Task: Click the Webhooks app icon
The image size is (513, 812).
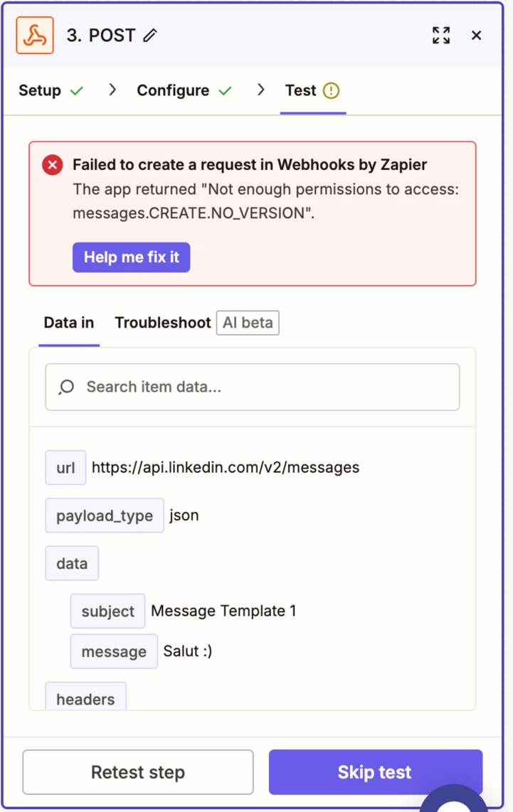Action: 35,35
